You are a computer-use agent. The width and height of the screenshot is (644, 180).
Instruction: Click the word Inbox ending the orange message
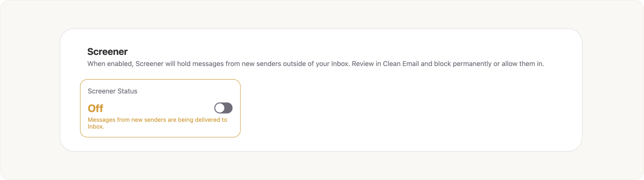point(95,126)
